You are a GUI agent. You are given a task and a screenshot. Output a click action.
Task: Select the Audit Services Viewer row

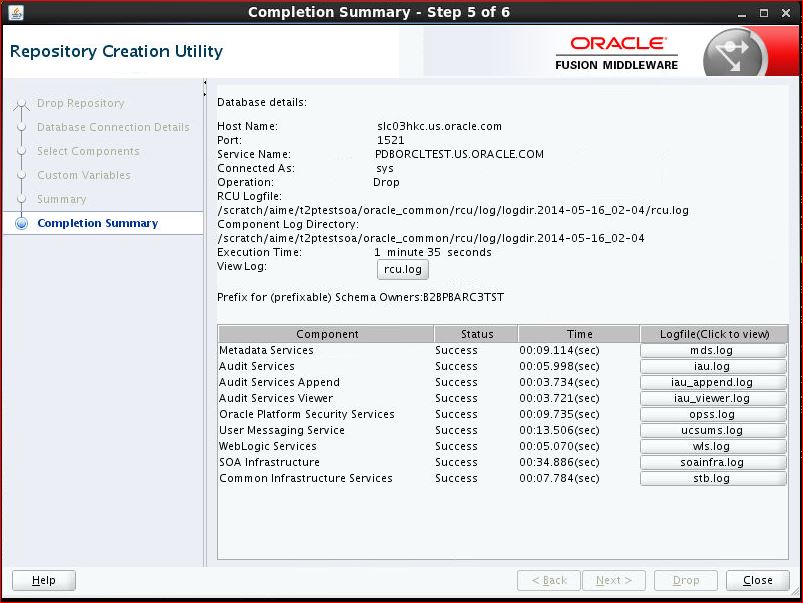(x=503, y=398)
